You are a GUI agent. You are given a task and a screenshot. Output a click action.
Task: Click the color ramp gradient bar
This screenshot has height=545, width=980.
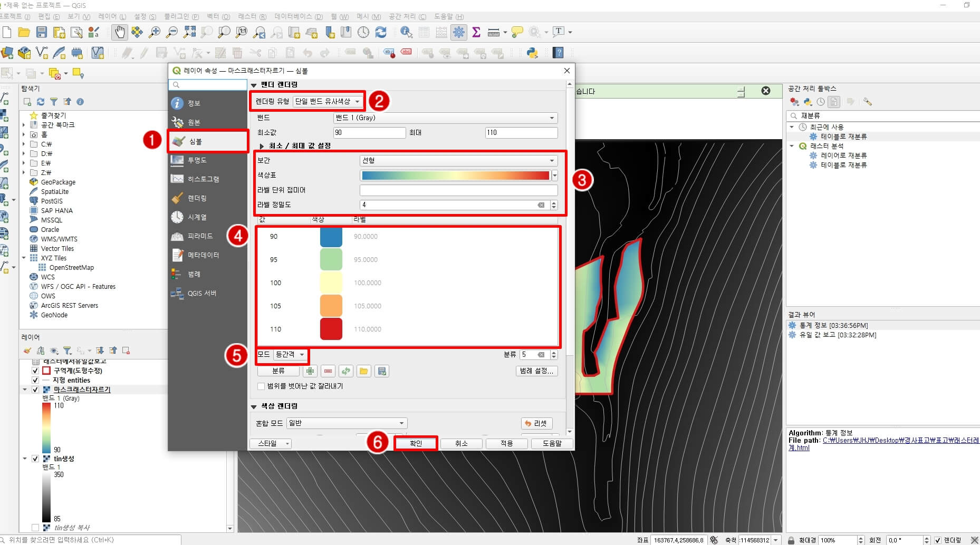coord(455,176)
